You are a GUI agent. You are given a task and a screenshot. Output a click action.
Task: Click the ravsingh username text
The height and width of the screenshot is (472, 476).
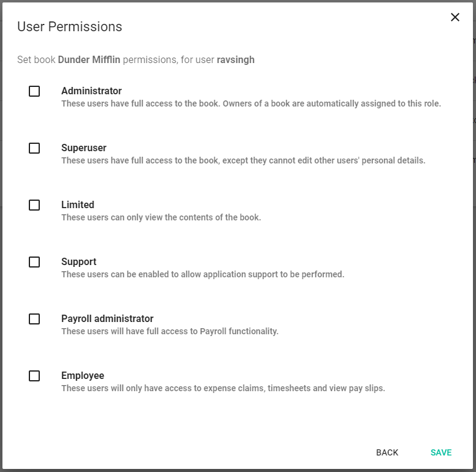click(235, 60)
